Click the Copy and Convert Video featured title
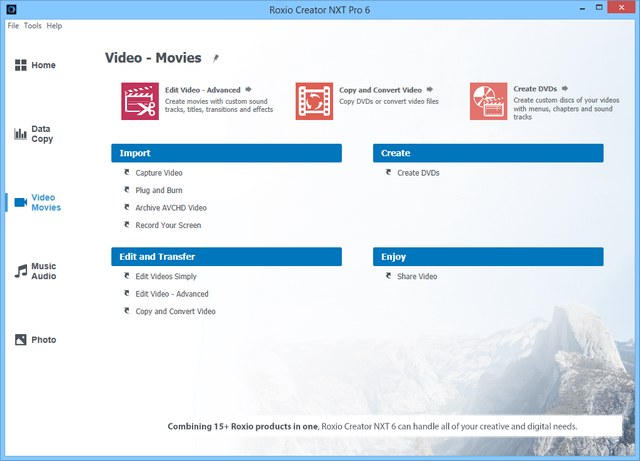 pyautogui.click(x=380, y=90)
